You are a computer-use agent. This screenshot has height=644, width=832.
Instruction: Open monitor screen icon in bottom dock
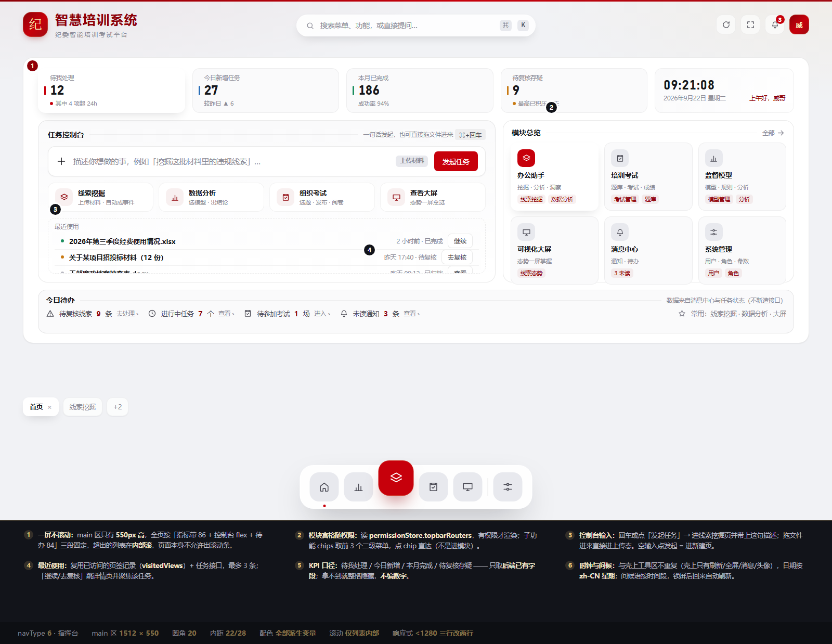467,487
